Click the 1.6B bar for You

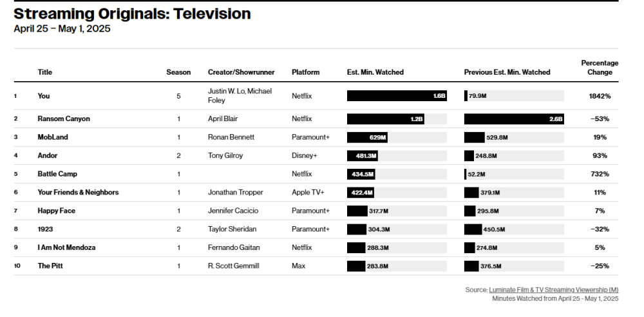[x=397, y=96]
